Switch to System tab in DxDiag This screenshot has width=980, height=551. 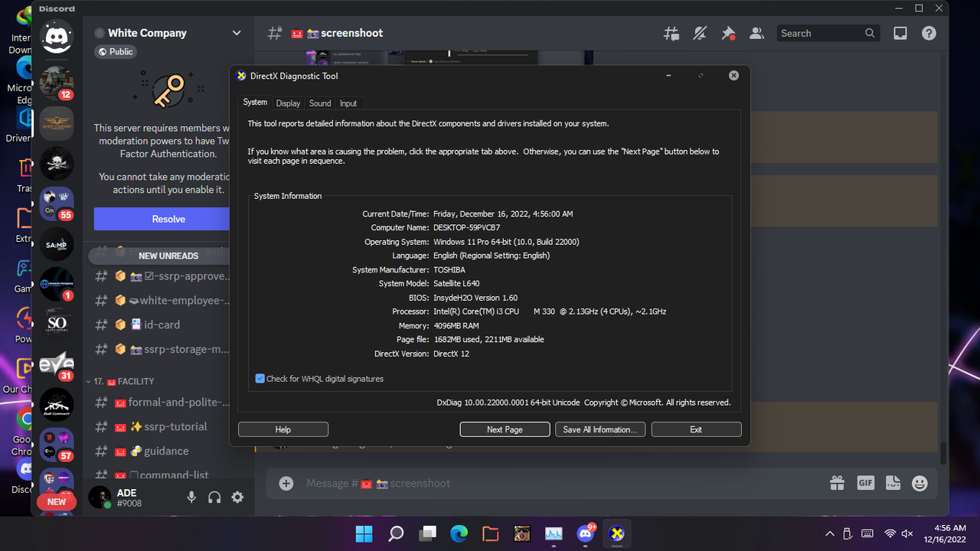pyautogui.click(x=255, y=103)
